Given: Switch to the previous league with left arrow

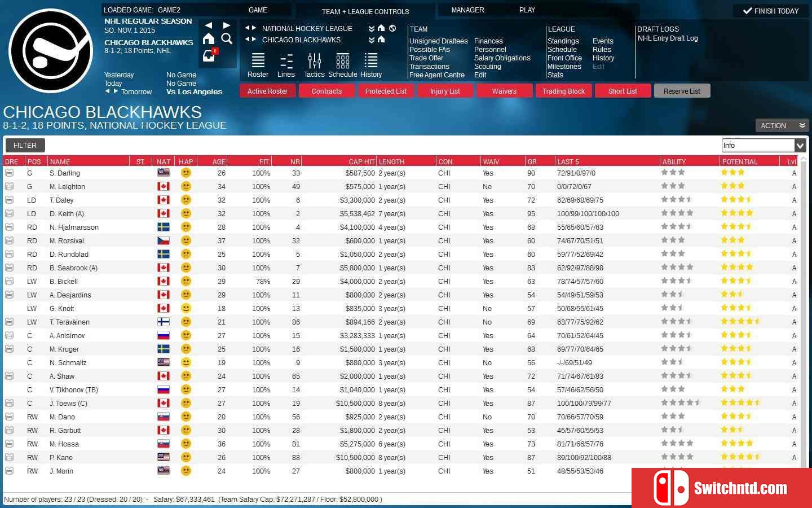Looking at the screenshot, I should pyautogui.click(x=247, y=28).
